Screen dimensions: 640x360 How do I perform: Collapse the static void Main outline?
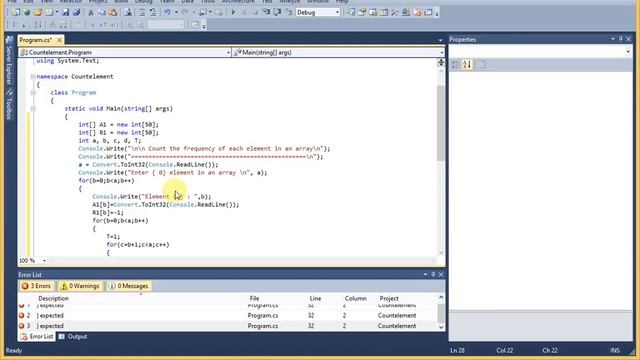coord(33,109)
